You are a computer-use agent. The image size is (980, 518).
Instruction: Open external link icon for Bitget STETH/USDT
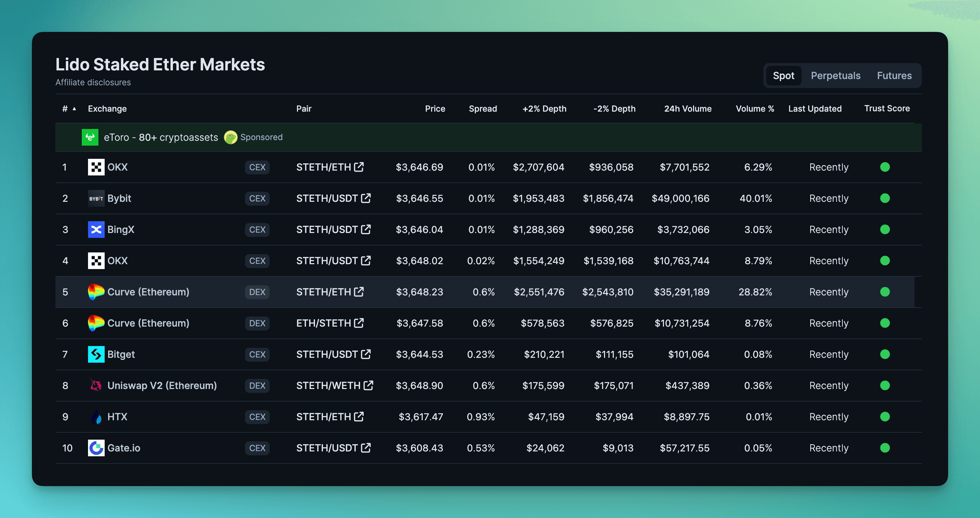coord(366,354)
